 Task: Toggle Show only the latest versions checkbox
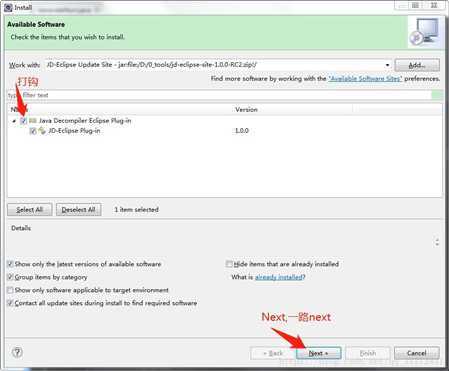[x=10, y=264]
